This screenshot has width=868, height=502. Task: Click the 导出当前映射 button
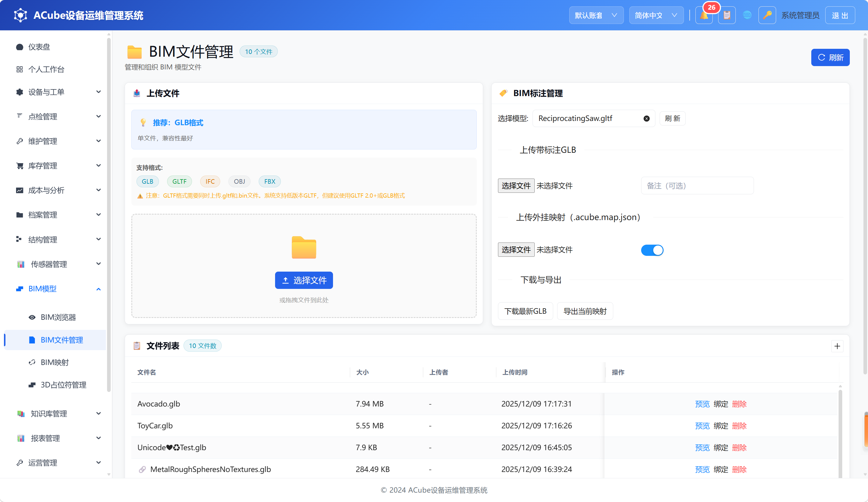pyautogui.click(x=585, y=311)
